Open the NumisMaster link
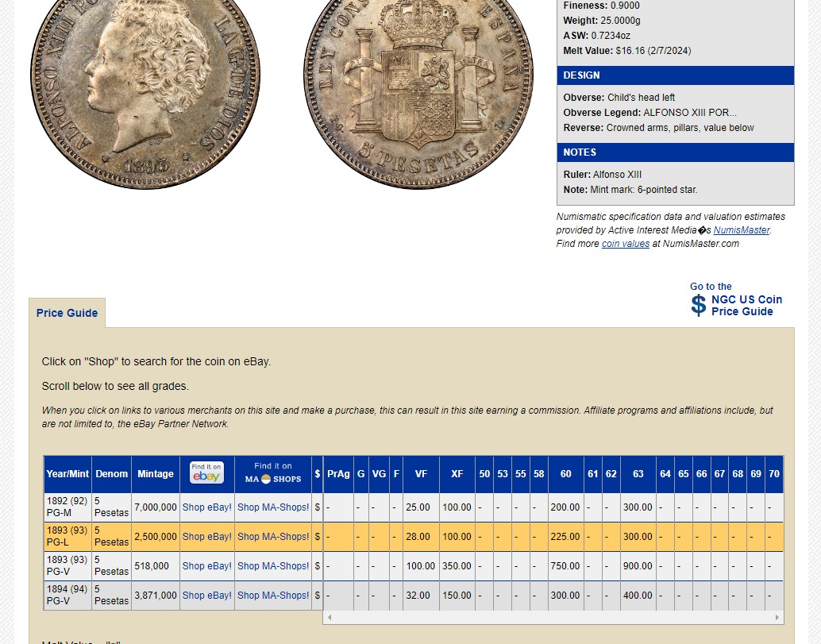 click(741, 230)
